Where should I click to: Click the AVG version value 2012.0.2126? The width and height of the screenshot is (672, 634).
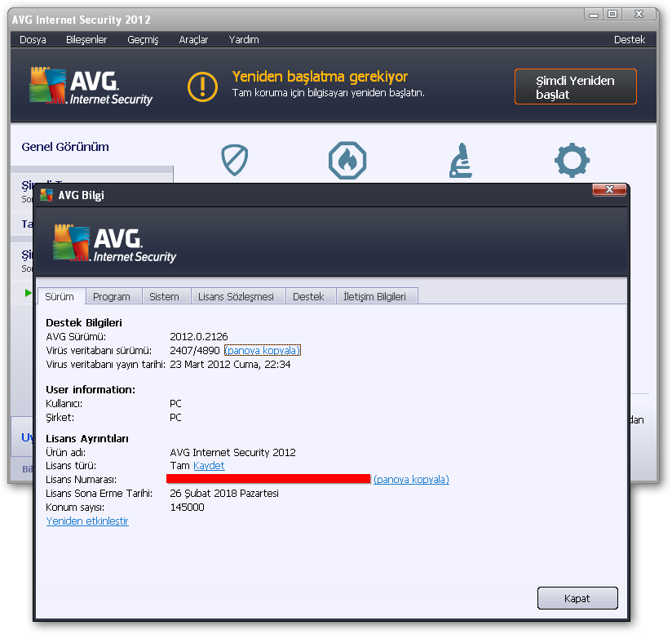199,336
